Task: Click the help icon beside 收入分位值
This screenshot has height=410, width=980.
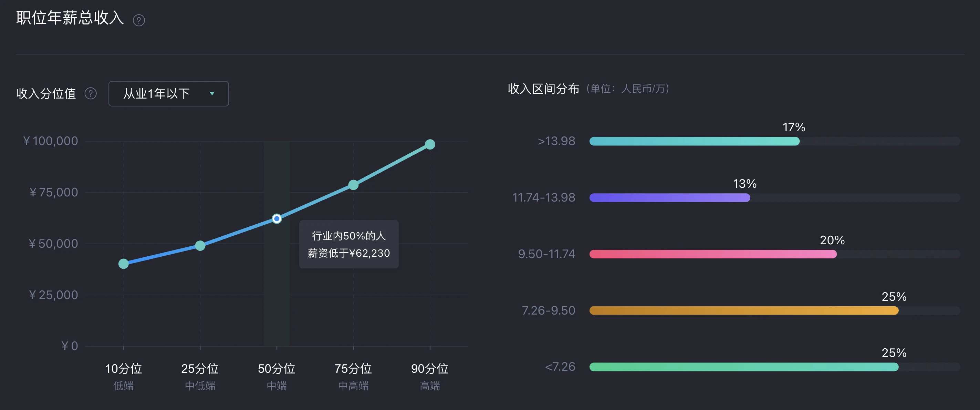Action: point(91,93)
